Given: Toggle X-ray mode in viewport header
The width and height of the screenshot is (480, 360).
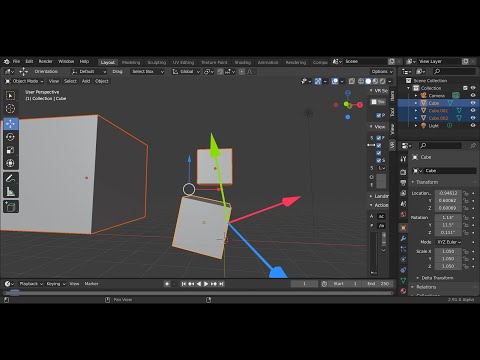Looking at the screenshot, I should [352, 81].
